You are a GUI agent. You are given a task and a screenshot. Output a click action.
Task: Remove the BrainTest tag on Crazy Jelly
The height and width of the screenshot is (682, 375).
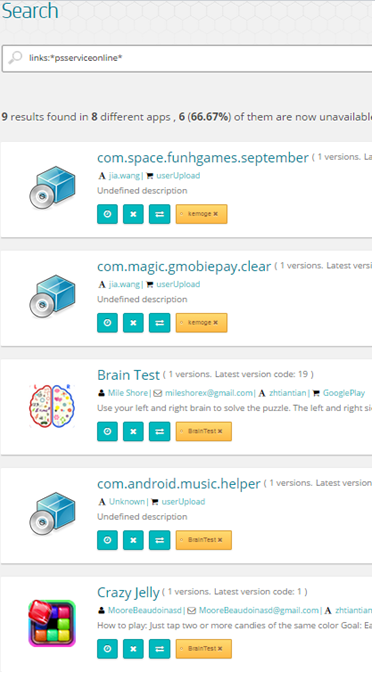point(220,649)
